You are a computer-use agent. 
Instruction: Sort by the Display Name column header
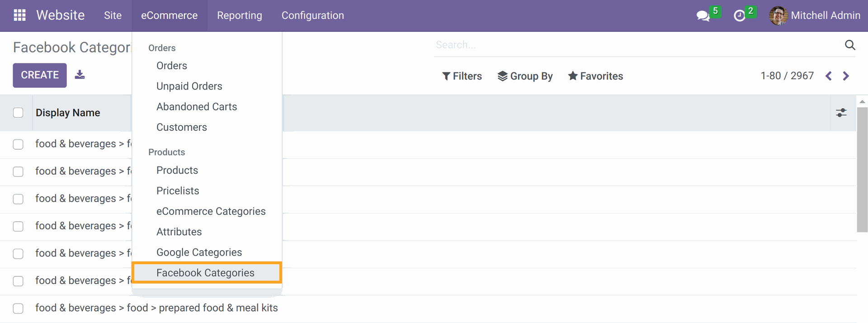pyautogui.click(x=68, y=113)
